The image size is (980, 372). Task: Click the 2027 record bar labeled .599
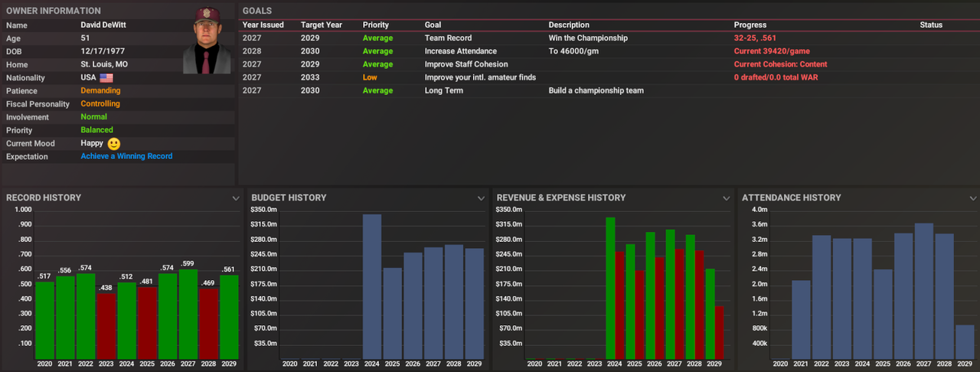coord(188,314)
